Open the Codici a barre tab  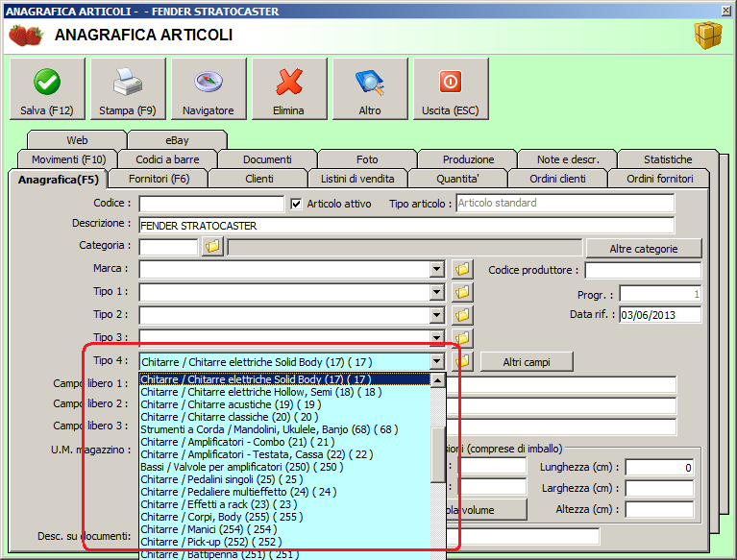coord(168,159)
